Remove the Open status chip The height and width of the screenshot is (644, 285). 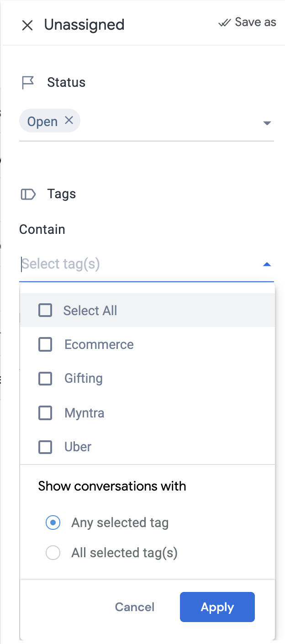pyautogui.click(x=69, y=120)
